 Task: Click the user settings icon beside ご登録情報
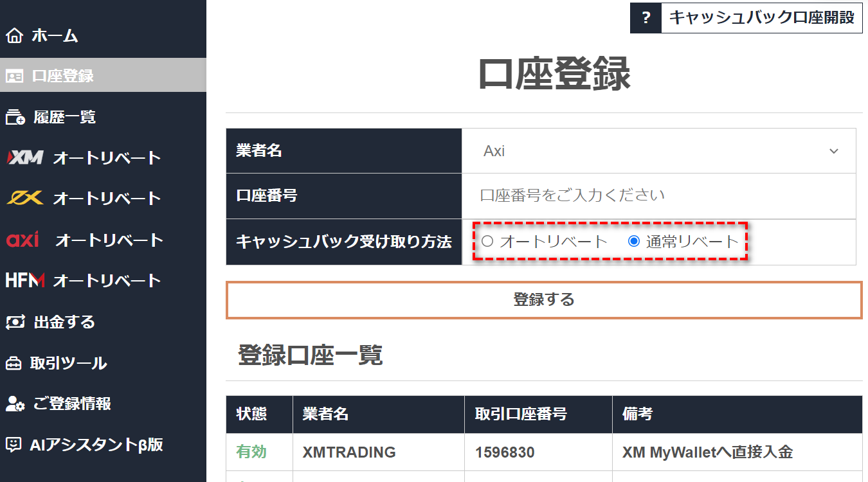click(x=15, y=404)
